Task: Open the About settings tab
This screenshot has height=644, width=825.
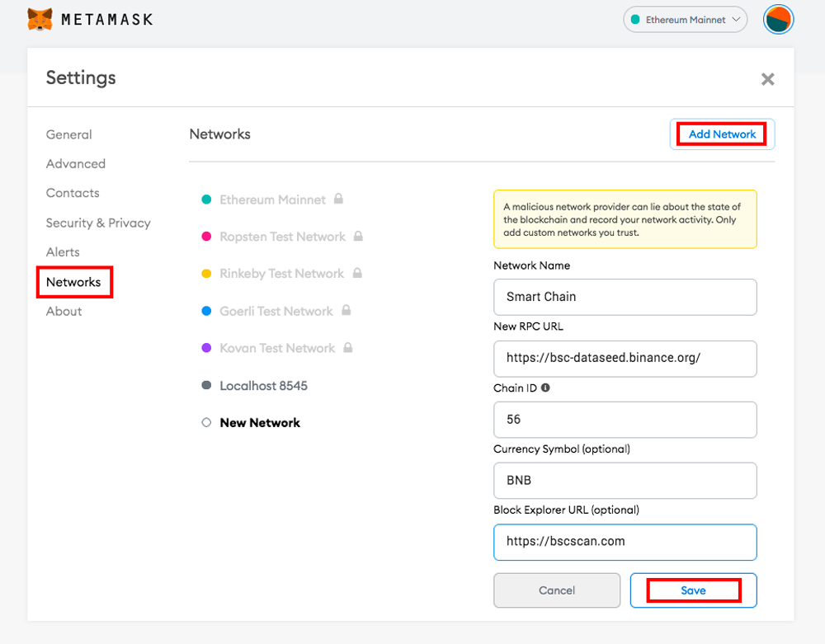Action: click(64, 311)
